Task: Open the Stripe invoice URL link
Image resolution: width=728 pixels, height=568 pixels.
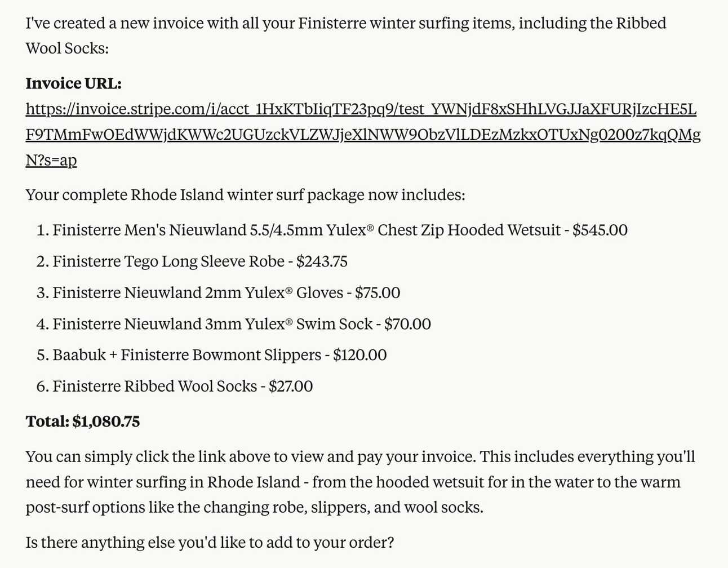Action: point(361,109)
